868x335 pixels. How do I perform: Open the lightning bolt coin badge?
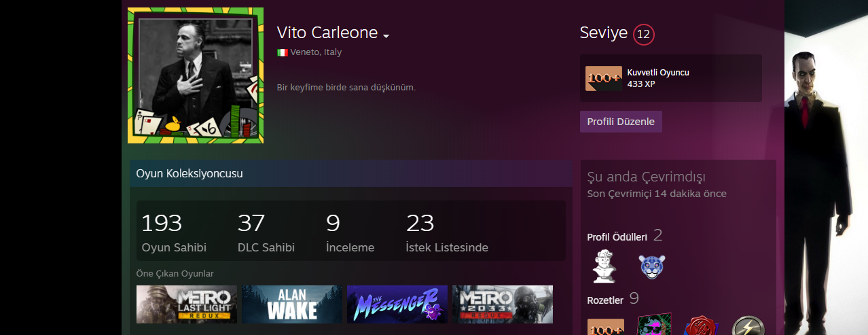tap(748, 325)
